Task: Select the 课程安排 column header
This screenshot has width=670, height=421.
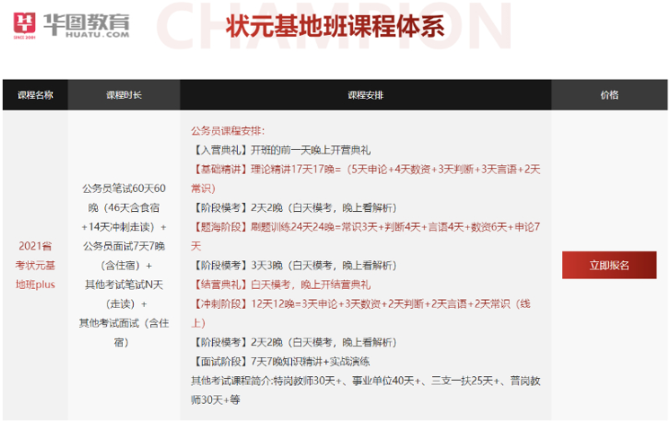Action: pyautogui.click(x=365, y=95)
